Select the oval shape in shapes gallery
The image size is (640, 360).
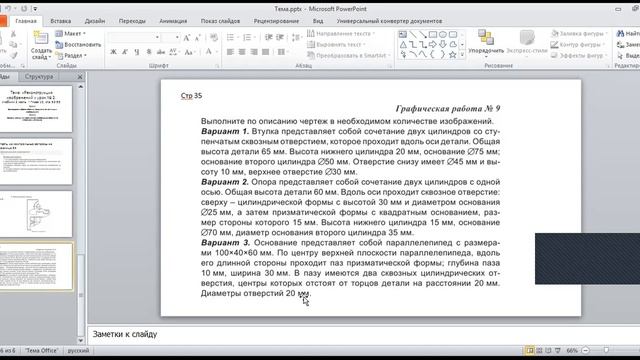click(443, 35)
